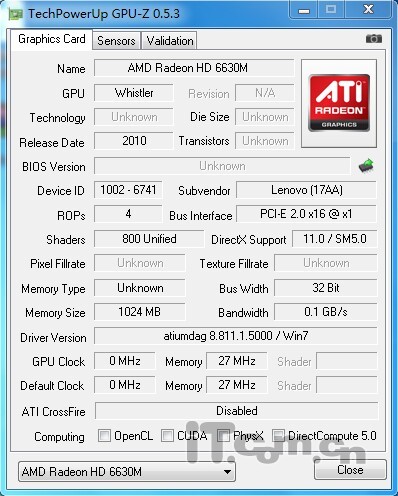Click GPU Clock row Memory 27 MHz field
Screen dimensions: 398x496
click(237, 361)
